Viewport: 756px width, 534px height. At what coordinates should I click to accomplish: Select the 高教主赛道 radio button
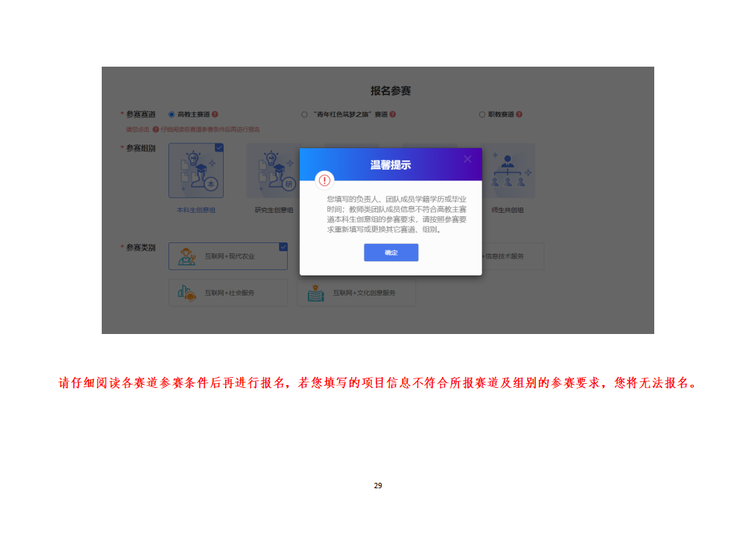pyautogui.click(x=172, y=114)
